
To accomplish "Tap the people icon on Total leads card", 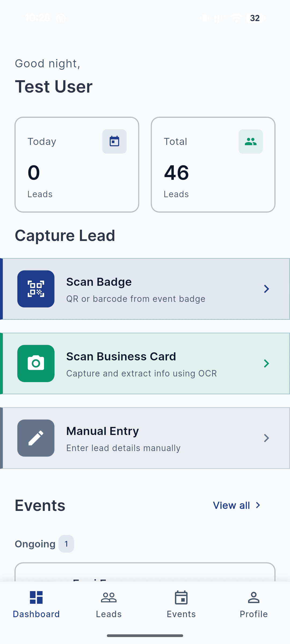I will [x=250, y=141].
